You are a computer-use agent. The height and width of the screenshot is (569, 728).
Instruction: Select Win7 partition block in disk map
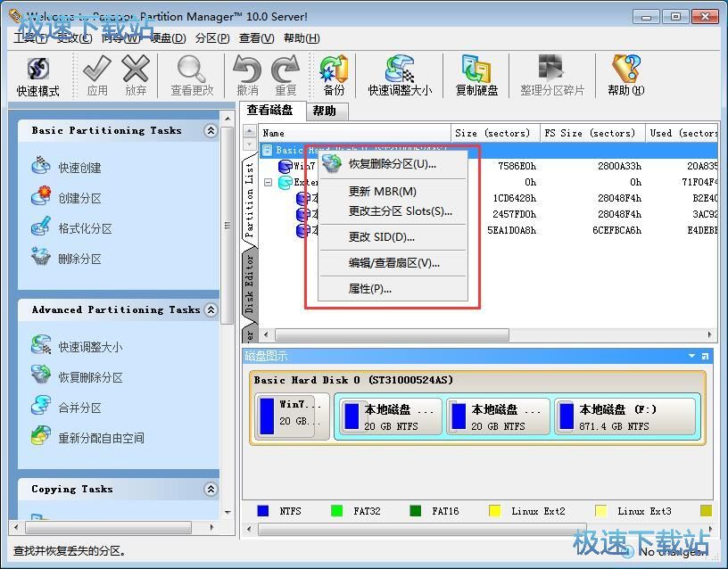coord(292,415)
